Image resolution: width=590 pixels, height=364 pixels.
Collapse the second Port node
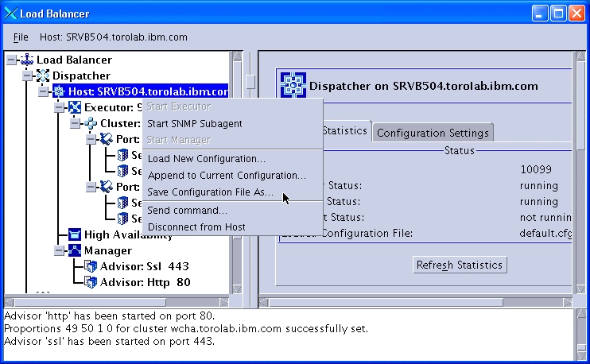tap(91, 187)
